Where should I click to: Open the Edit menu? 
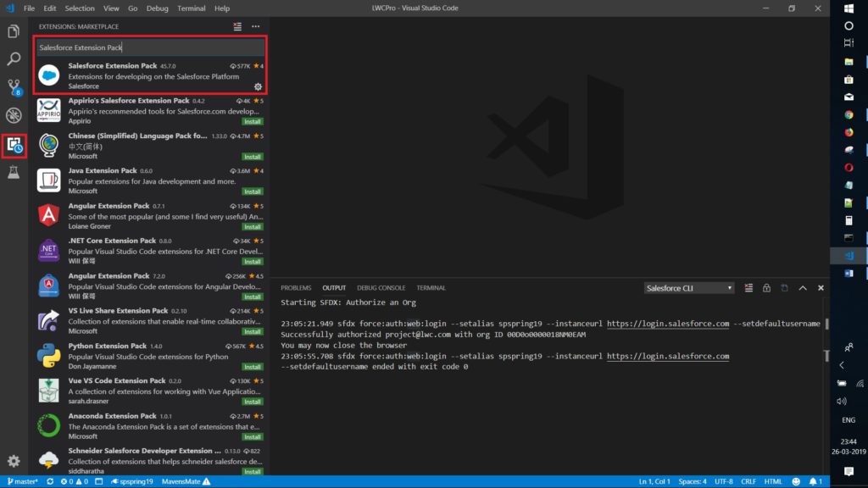[x=50, y=8]
